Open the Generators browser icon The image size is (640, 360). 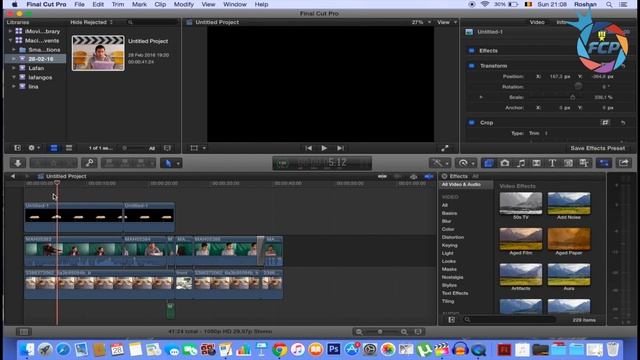[x=568, y=163]
